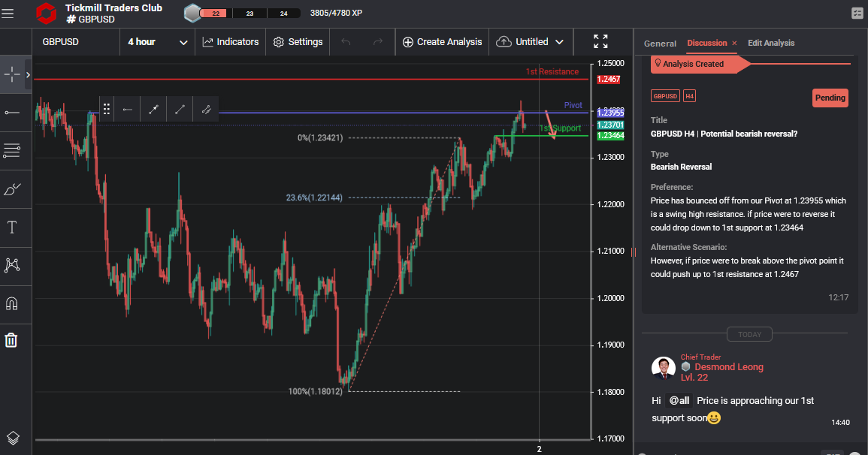
Task: Click the 1.2467 resistance price label
Action: click(609, 79)
